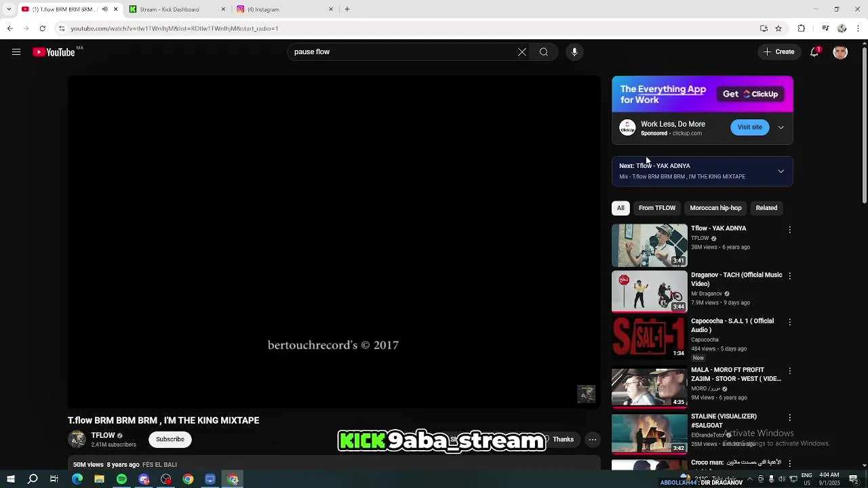Click the video end-screen thumbnail in the player

(x=586, y=394)
